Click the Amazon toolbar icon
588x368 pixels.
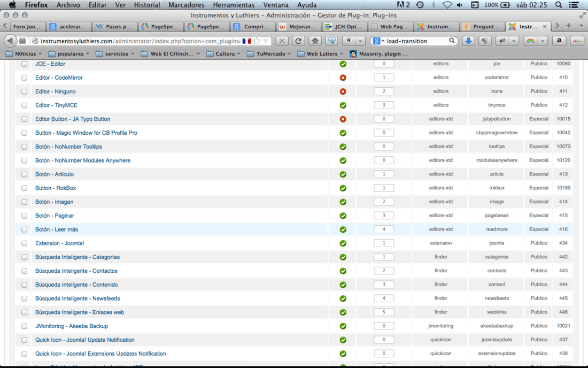559,41
